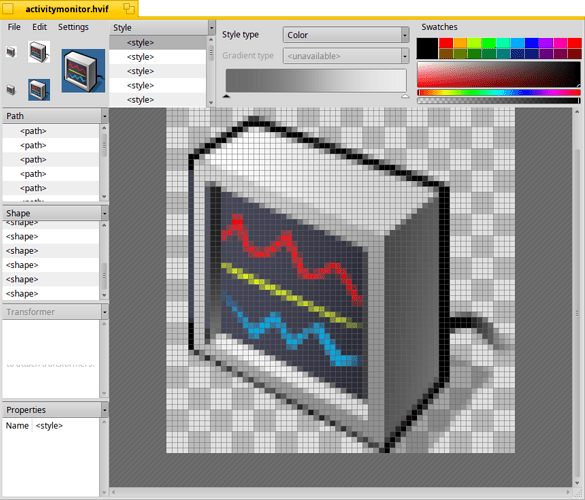
Task: Click the medium icon preview on blue
Action: [x=39, y=90]
